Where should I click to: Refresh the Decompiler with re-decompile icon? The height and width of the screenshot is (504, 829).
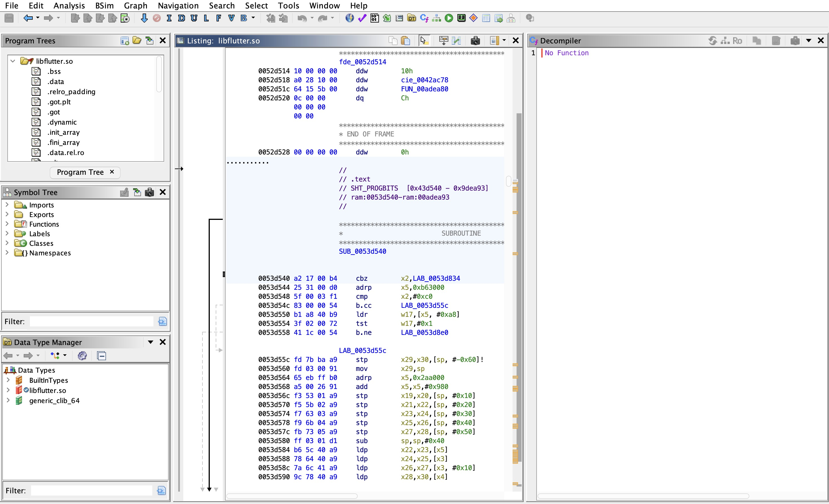[712, 41]
